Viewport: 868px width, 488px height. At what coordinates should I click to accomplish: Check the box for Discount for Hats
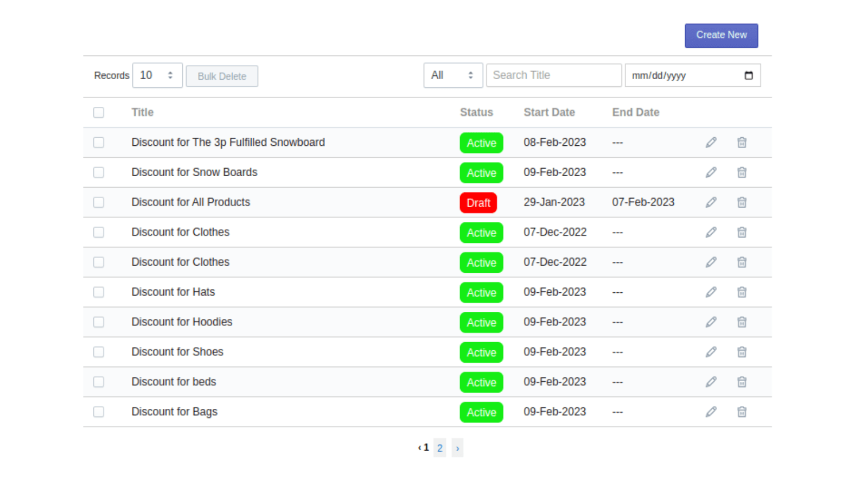point(99,292)
